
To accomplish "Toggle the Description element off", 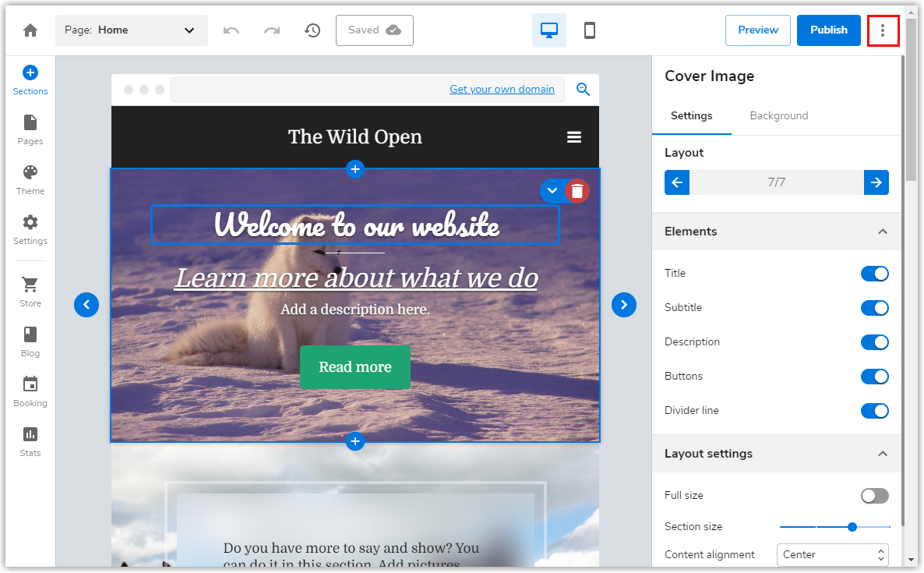I will coord(874,342).
